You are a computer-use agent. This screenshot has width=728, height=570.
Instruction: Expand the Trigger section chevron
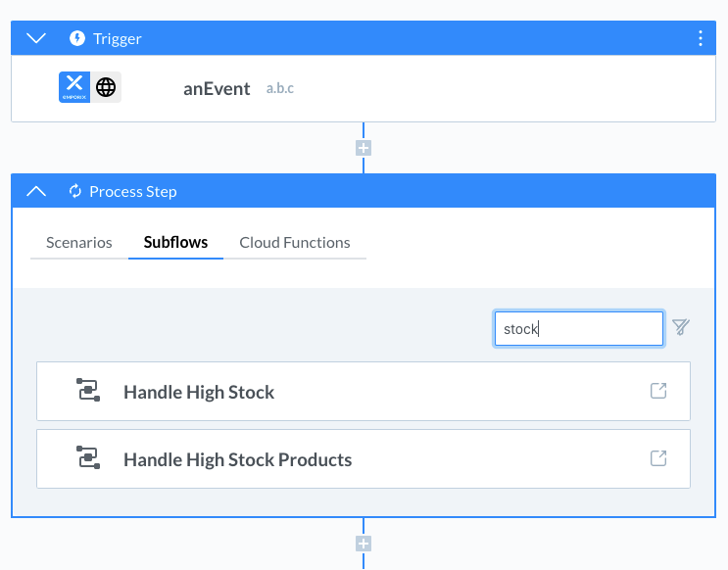36,38
